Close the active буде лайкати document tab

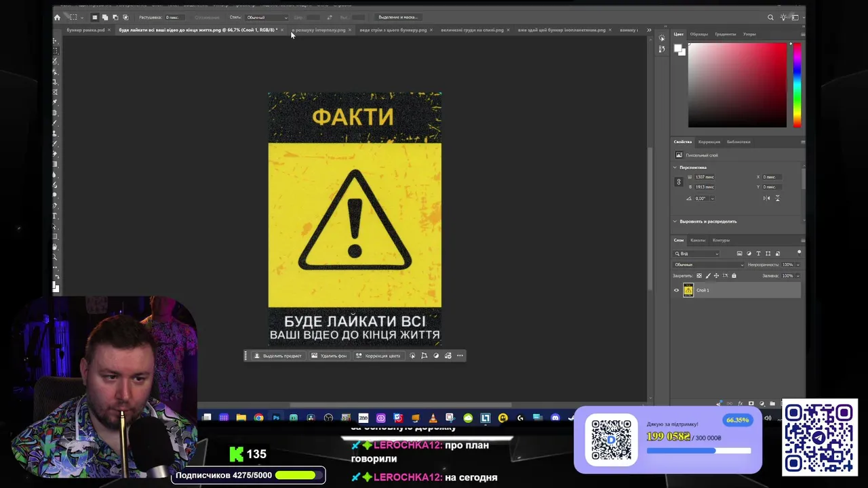[282, 30]
